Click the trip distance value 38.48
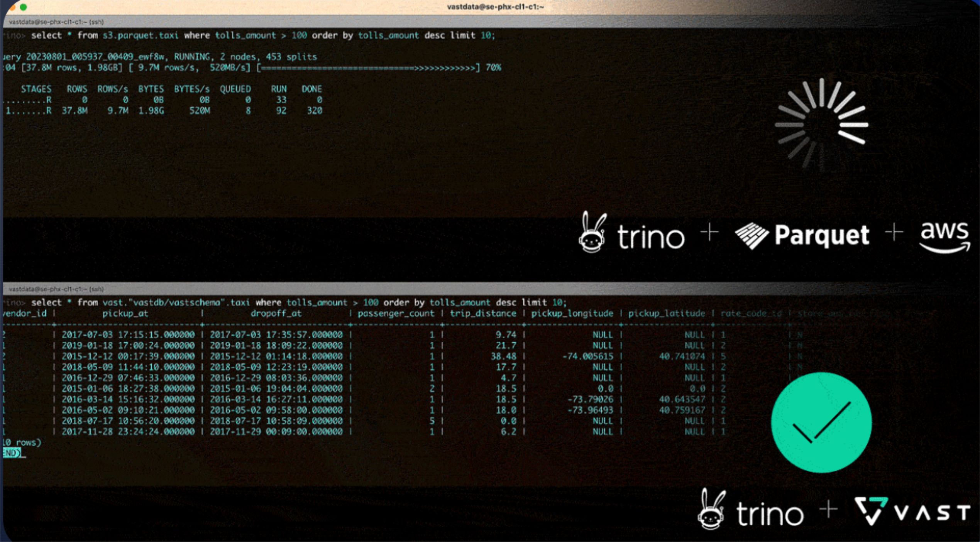980x542 pixels. point(503,356)
